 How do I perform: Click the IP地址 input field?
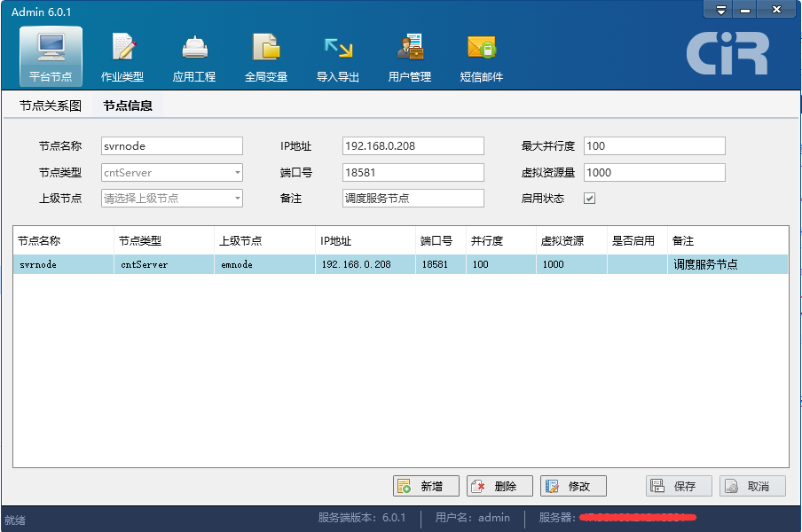coord(413,146)
